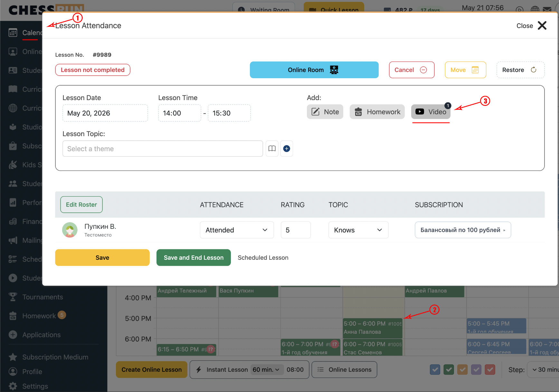Click the lesson start time 14:00
The height and width of the screenshot is (392, 559).
coord(179,113)
